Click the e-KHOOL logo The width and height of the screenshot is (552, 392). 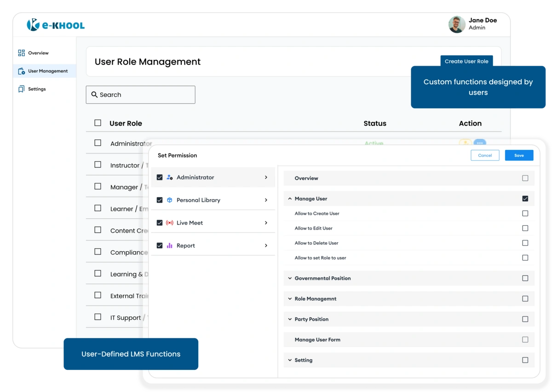click(x=55, y=25)
